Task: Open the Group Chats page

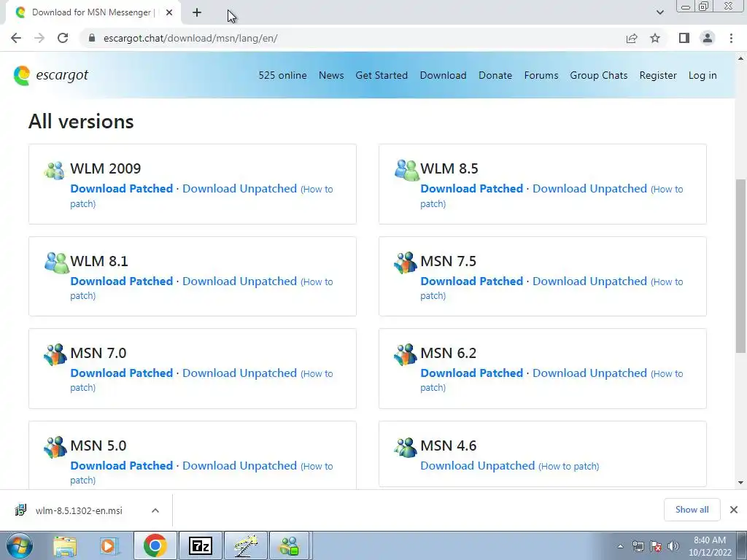Action: coord(599,75)
